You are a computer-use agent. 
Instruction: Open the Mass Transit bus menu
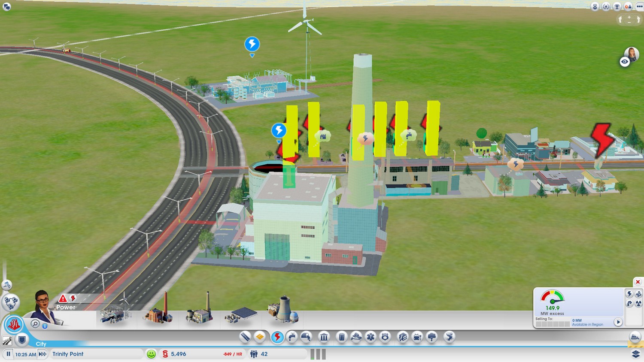click(417, 337)
